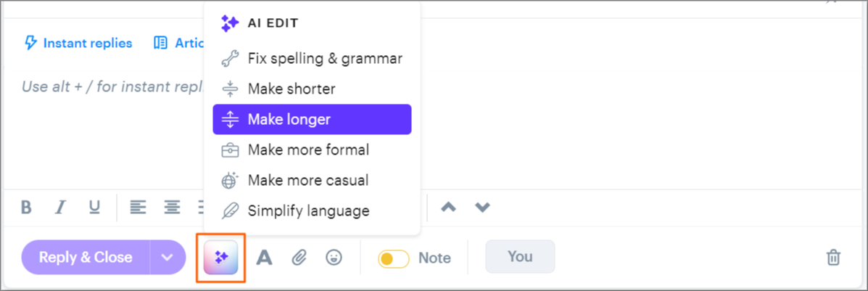This screenshot has width=868, height=291.
Task: Expand the Reply & Close dropdown arrow
Action: point(168,258)
